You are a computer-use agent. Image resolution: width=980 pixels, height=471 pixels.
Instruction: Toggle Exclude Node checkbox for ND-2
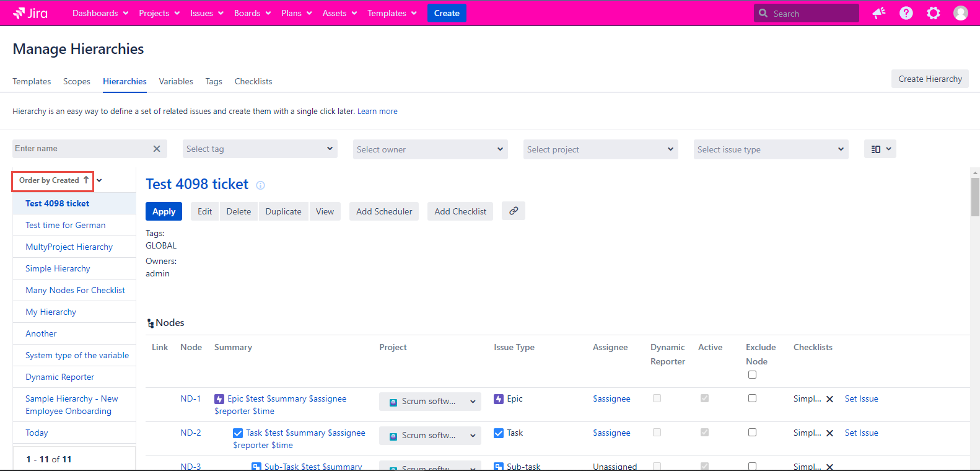752,433
